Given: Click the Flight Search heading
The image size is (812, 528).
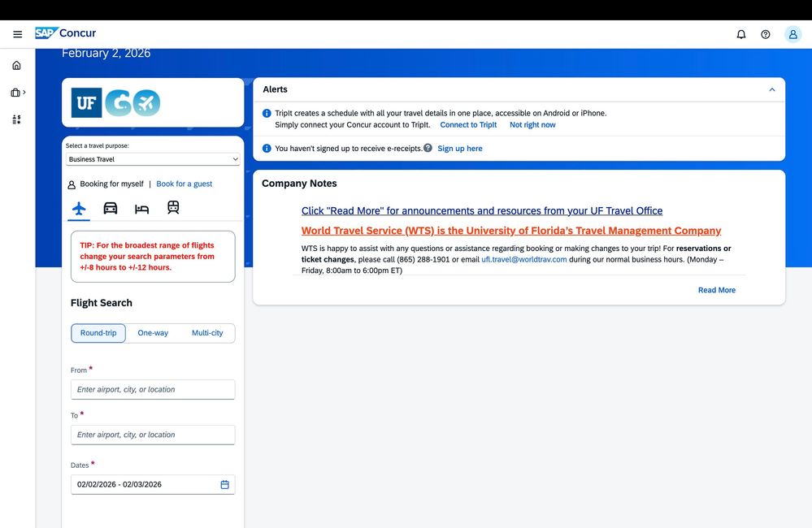Looking at the screenshot, I should [x=102, y=303].
